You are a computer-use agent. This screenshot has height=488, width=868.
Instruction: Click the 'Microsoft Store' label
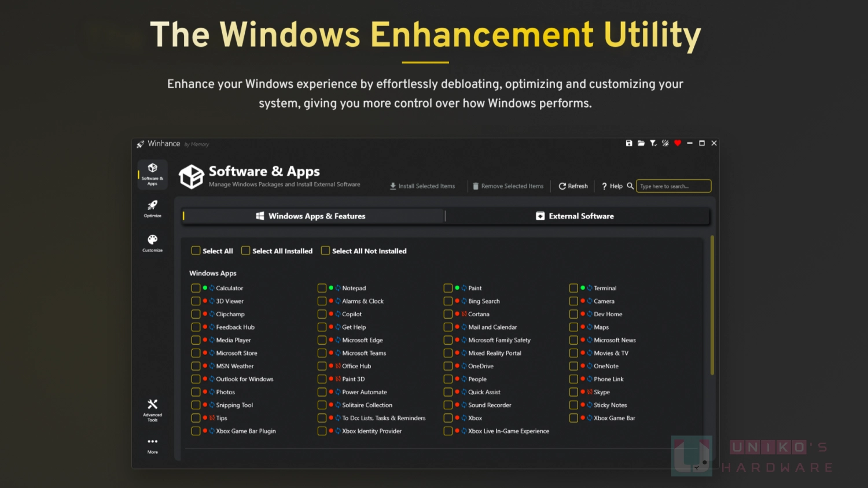[237, 353]
